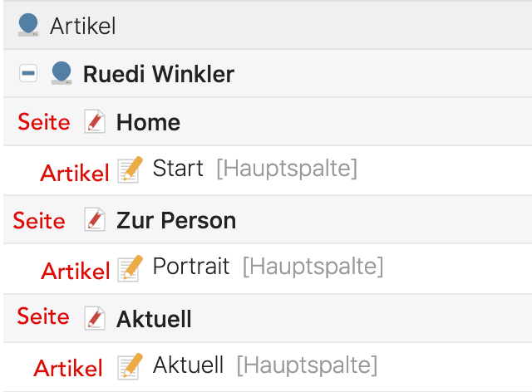The height and width of the screenshot is (392, 532).
Task: Collapse the Ruedi Winkler tree node
Action: [27, 74]
